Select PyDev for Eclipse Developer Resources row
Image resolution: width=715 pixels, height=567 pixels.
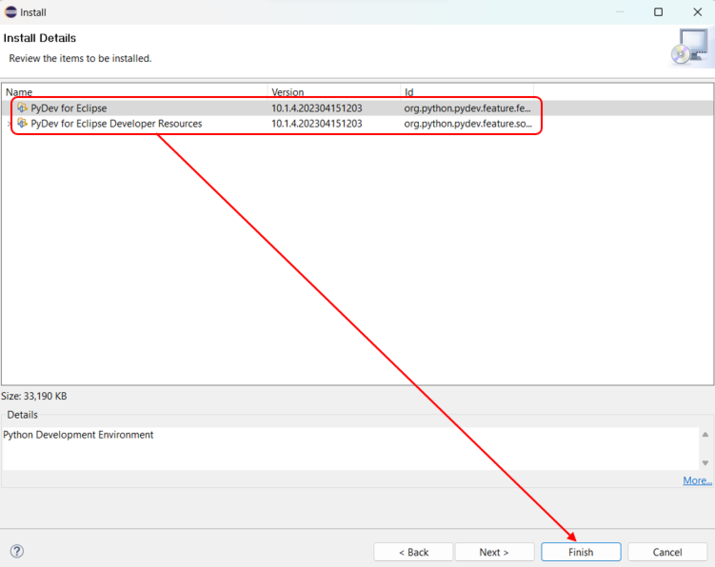pyautogui.click(x=358, y=124)
